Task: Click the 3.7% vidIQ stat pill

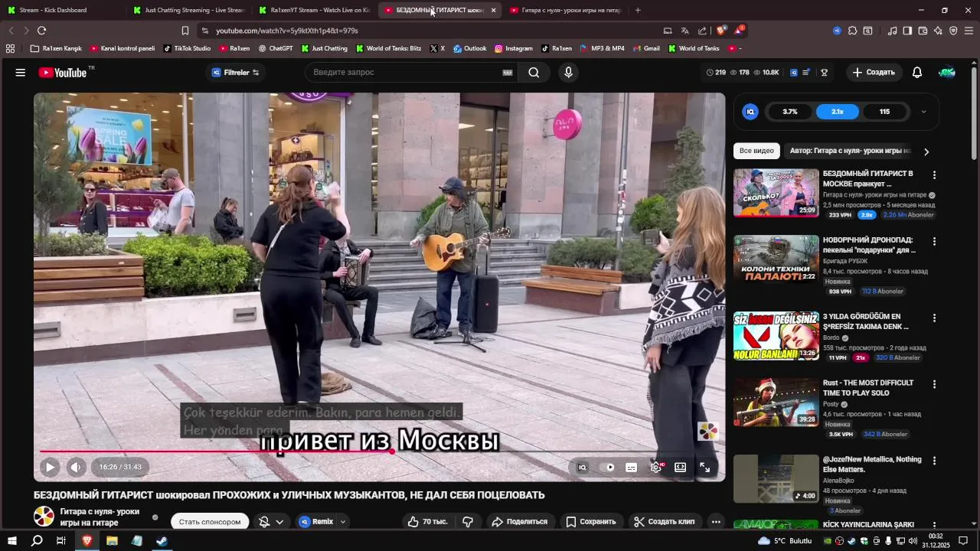Action: [790, 112]
